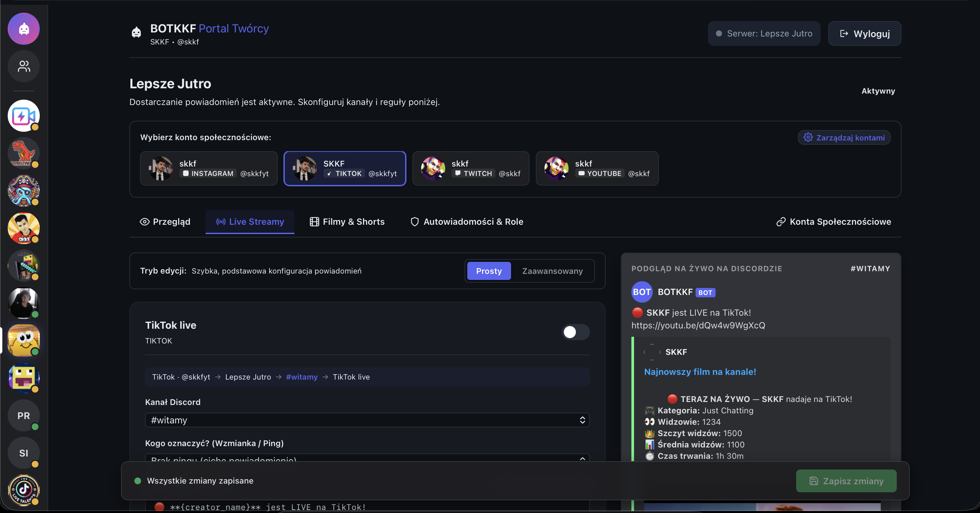Select the skkf Twitch account card
Screen dimensions: 980x513
click(471, 168)
